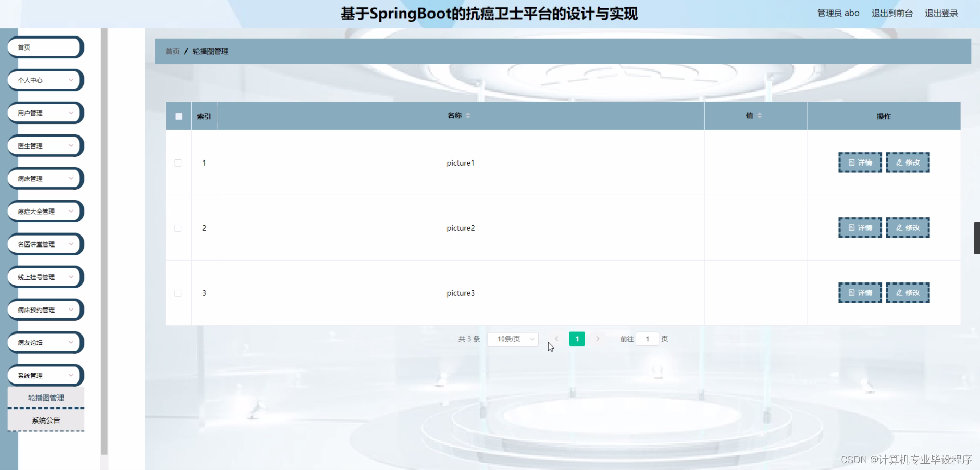Image resolution: width=980 pixels, height=470 pixels.
Task: Open the edit dialog for picture2
Action: tap(908, 228)
